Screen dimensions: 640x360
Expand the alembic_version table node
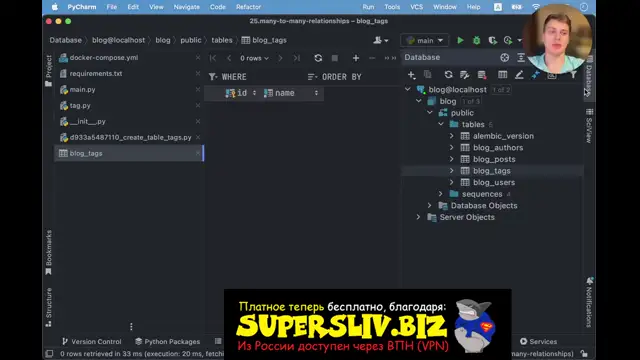[451, 136]
